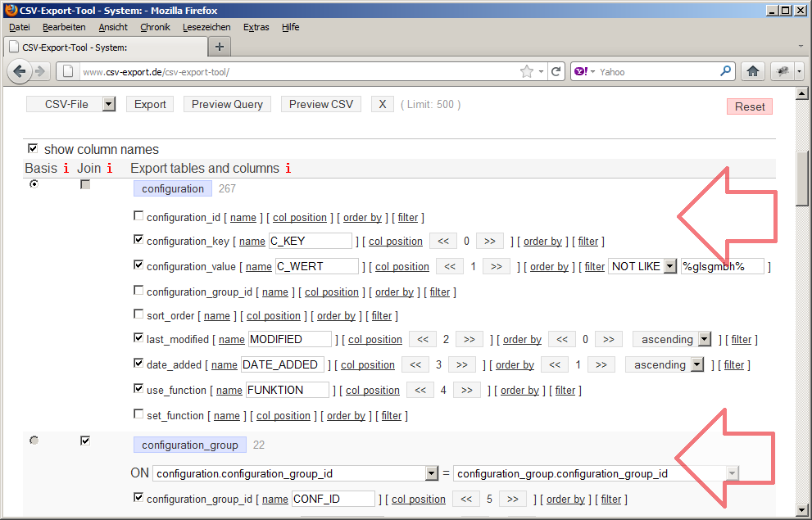The image size is (812, 520).
Task: Reload the page with refresh icon
Action: [x=556, y=71]
